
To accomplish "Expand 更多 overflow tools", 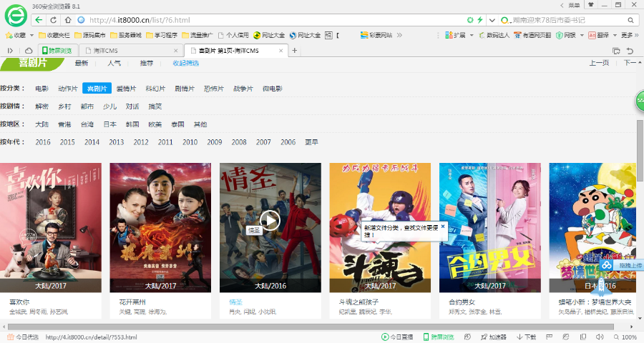I will click(630, 35).
